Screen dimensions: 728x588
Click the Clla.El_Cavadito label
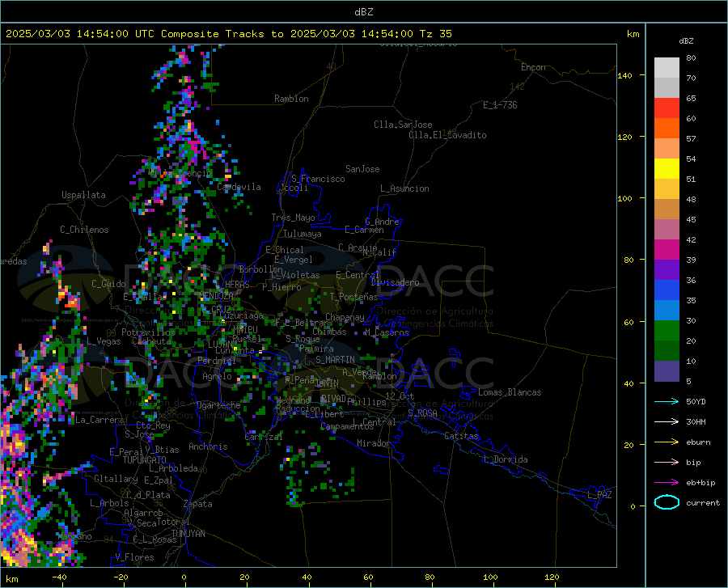pos(447,135)
